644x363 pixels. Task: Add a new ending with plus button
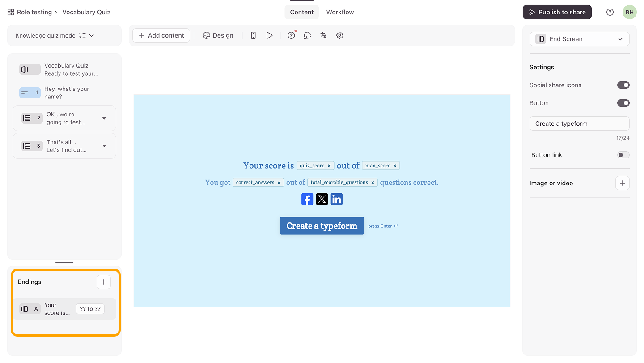[104, 282]
